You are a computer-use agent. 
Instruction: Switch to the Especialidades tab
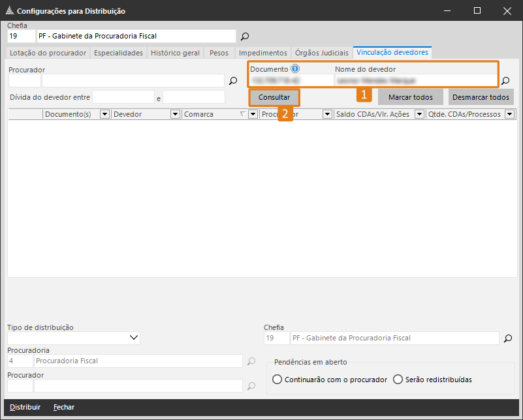click(118, 53)
